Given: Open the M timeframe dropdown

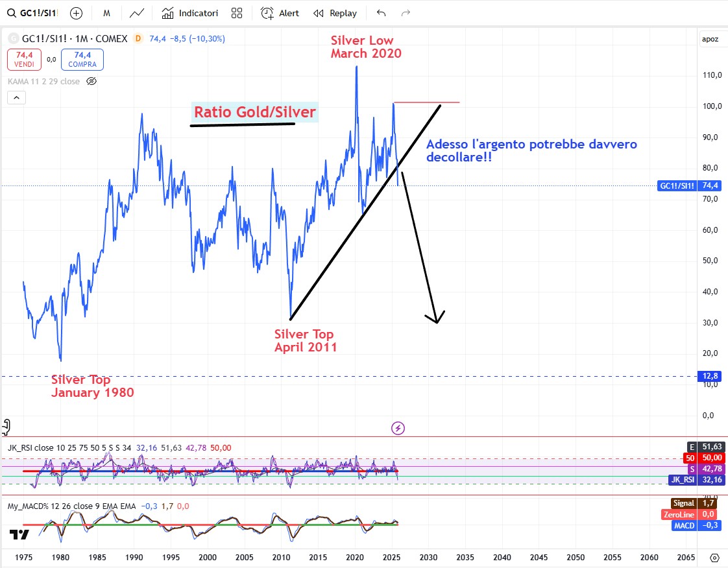Looking at the screenshot, I should click(106, 13).
